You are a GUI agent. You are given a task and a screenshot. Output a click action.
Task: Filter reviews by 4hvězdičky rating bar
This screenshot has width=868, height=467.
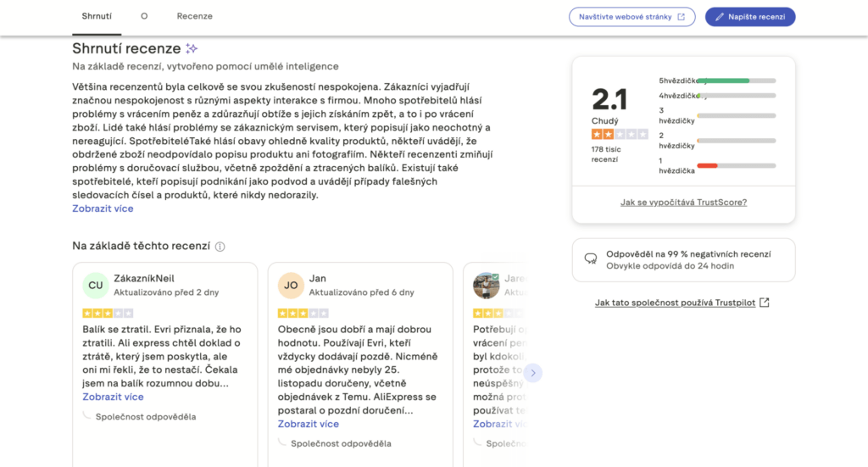(x=735, y=96)
